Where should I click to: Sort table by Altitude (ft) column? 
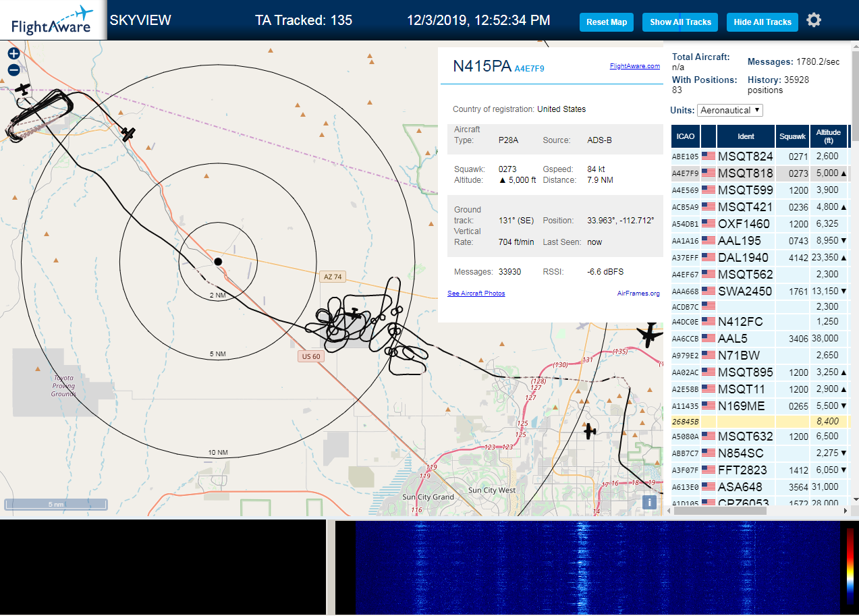tap(829, 136)
